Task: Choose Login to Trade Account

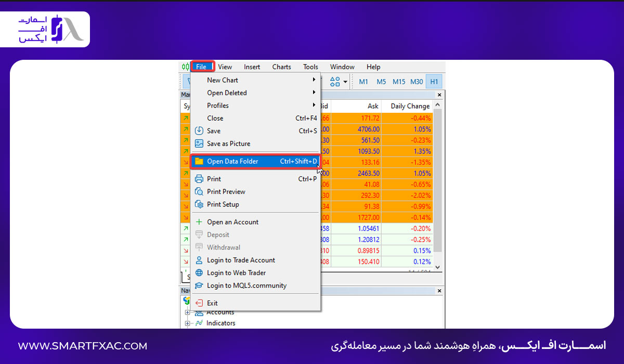Action: click(x=255, y=260)
